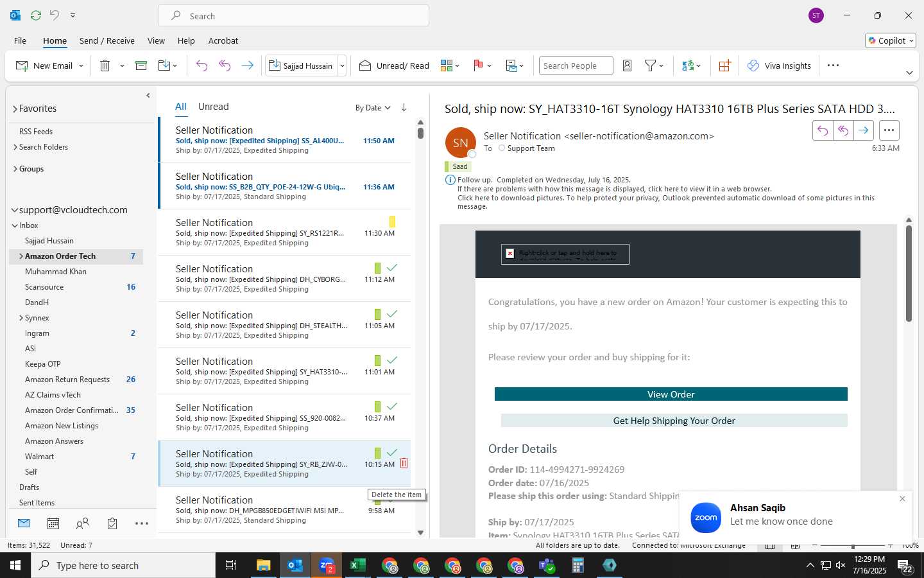
Task: Click the zoom slider in status bar
Action: point(853,546)
